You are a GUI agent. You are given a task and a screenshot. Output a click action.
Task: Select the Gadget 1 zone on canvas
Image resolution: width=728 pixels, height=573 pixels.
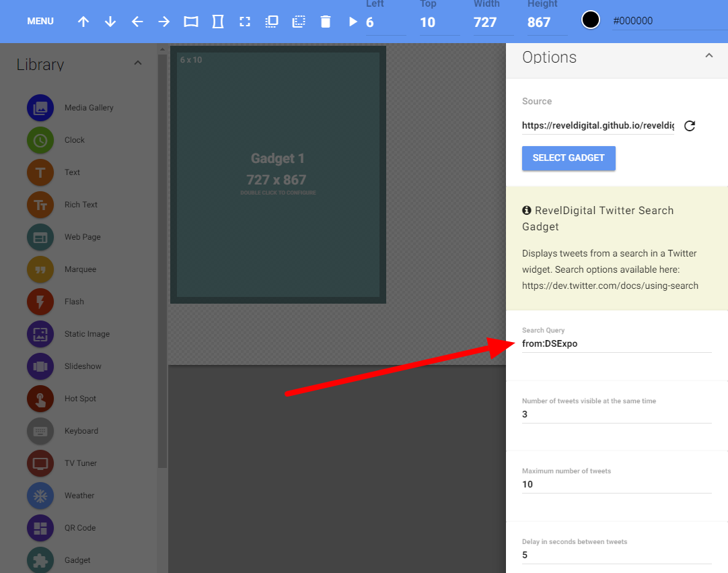tap(278, 175)
